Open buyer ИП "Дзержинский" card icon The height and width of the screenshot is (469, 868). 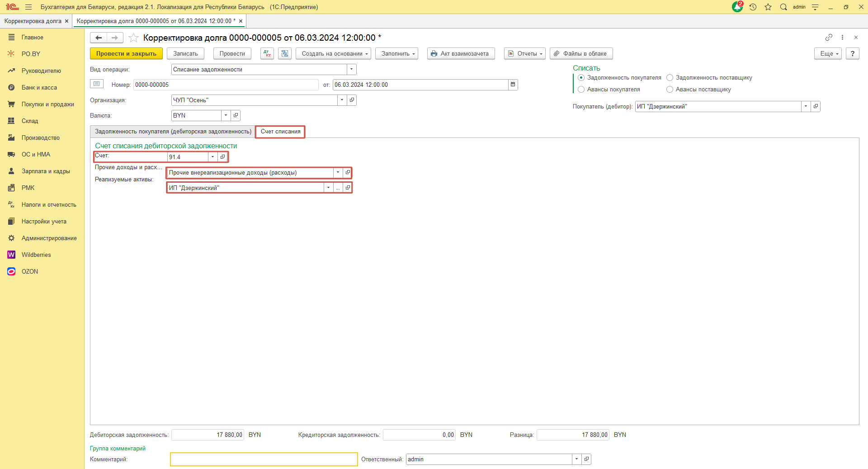(x=816, y=106)
